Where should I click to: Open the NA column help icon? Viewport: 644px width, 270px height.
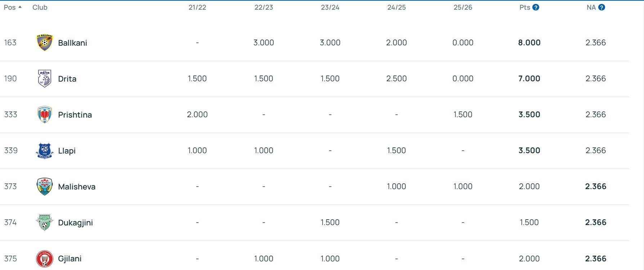coord(601,8)
